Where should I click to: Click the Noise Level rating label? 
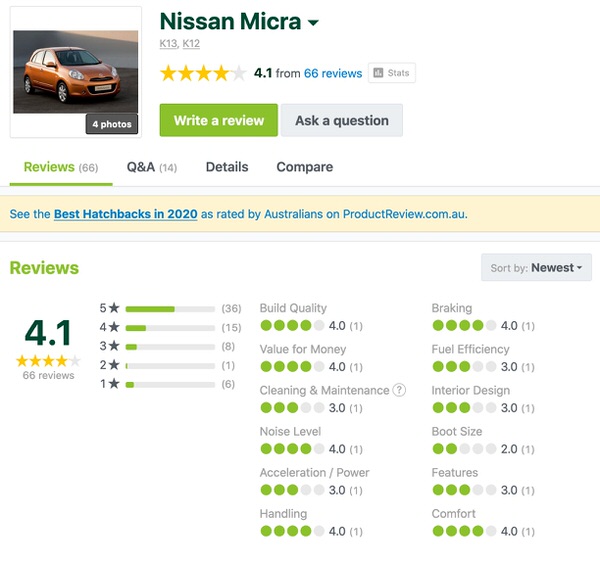coord(290,431)
